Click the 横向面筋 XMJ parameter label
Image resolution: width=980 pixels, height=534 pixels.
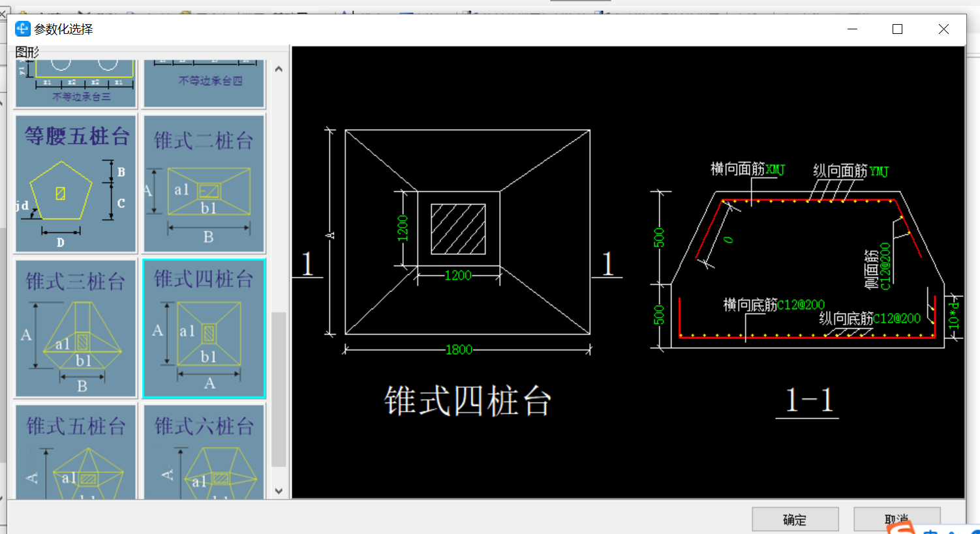click(748, 170)
